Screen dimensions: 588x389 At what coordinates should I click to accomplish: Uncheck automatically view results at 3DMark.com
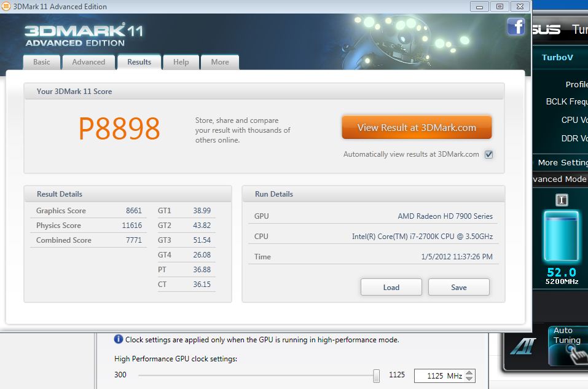(488, 154)
